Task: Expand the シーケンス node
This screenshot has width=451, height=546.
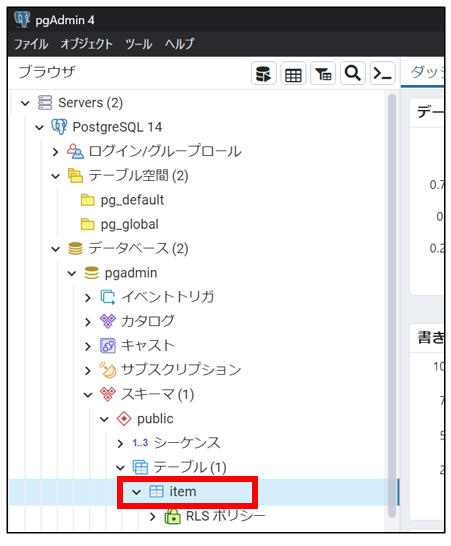Action: pyautogui.click(x=120, y=443)
